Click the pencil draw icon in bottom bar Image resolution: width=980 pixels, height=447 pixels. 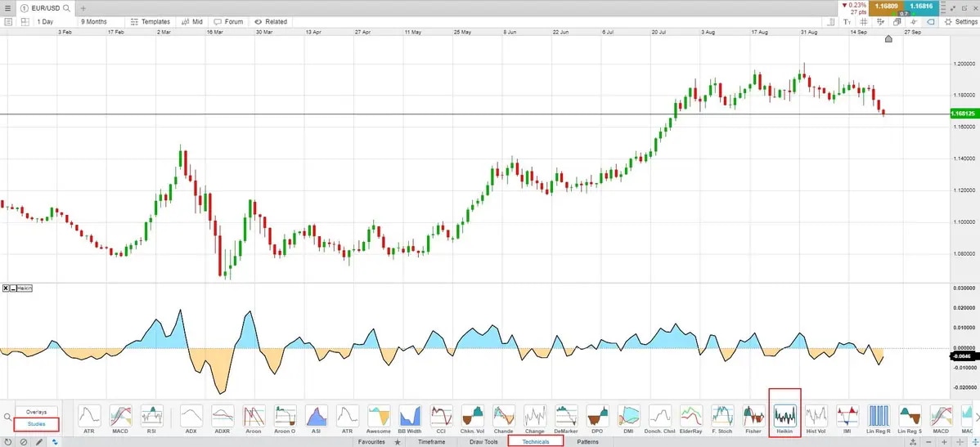(x=38, y=442)
